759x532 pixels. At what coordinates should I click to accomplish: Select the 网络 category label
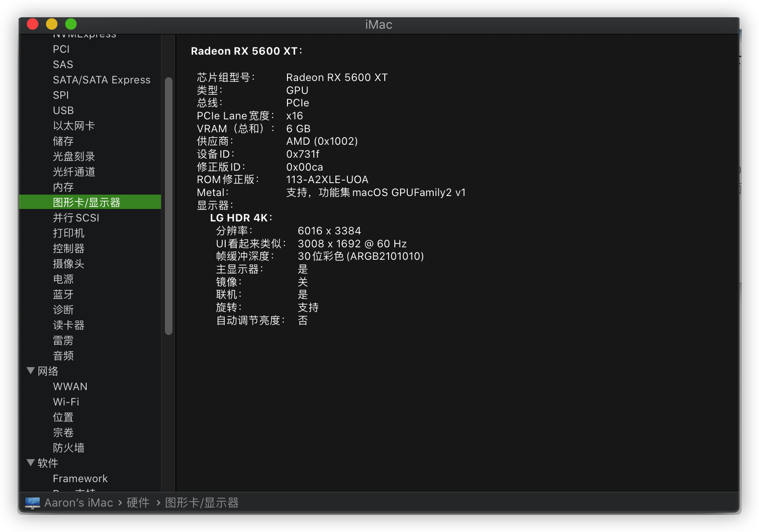48,371
